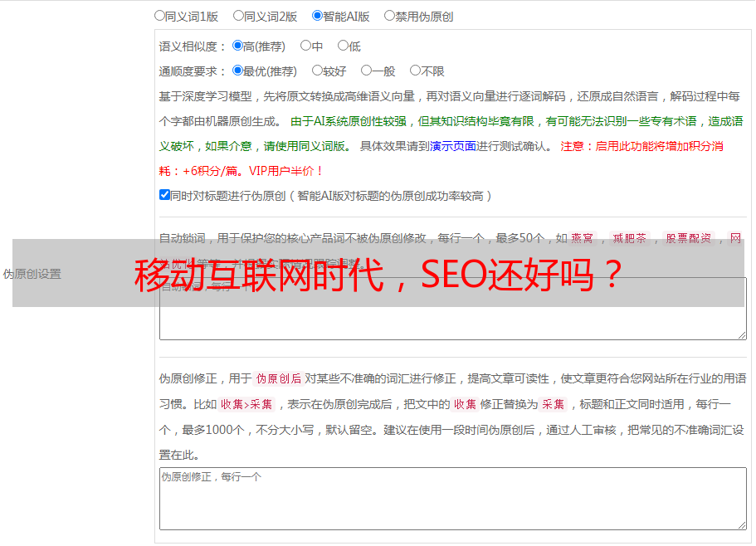This screenshot has height=546, width=756.
Task: Set 通顺度要求 to 不限
Action: (x=415, y=71)
